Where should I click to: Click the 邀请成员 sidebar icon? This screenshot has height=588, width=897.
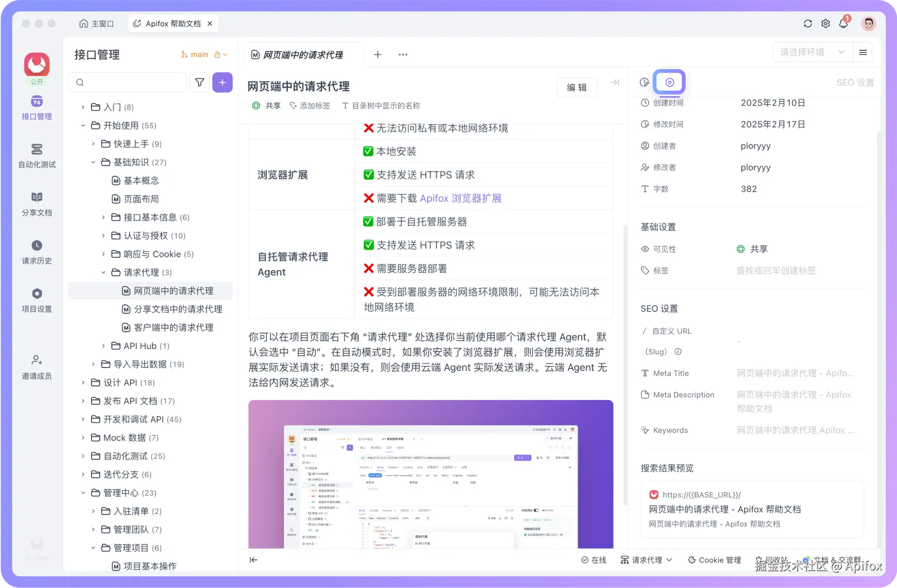pos(37,366)
